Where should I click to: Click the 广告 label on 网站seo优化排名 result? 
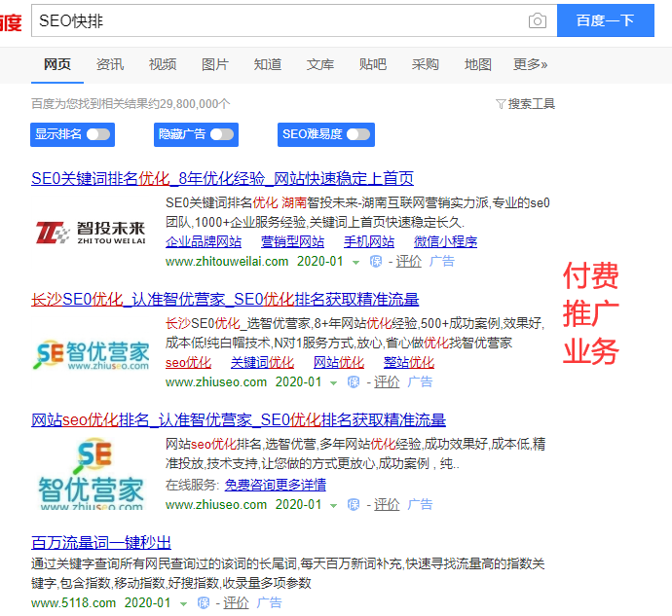(420, 505)
